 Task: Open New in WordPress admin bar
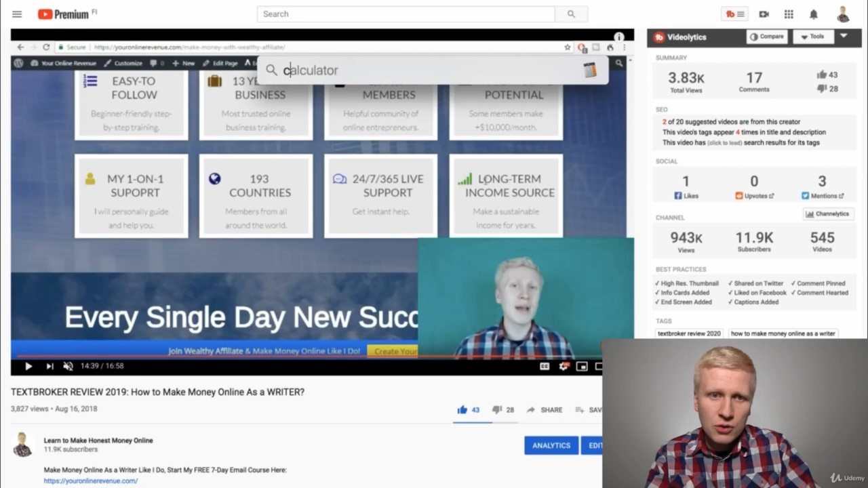tap(184, 63)
